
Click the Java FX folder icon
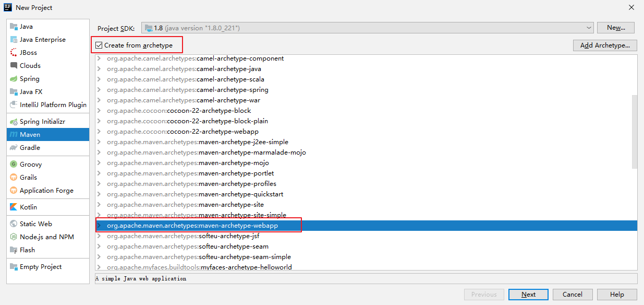[x=14, y=92]
